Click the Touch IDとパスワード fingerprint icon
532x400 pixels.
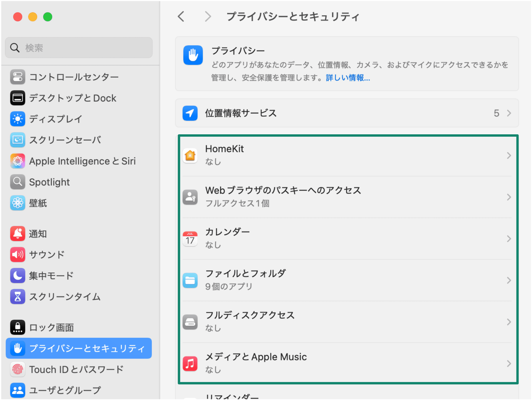17,369
